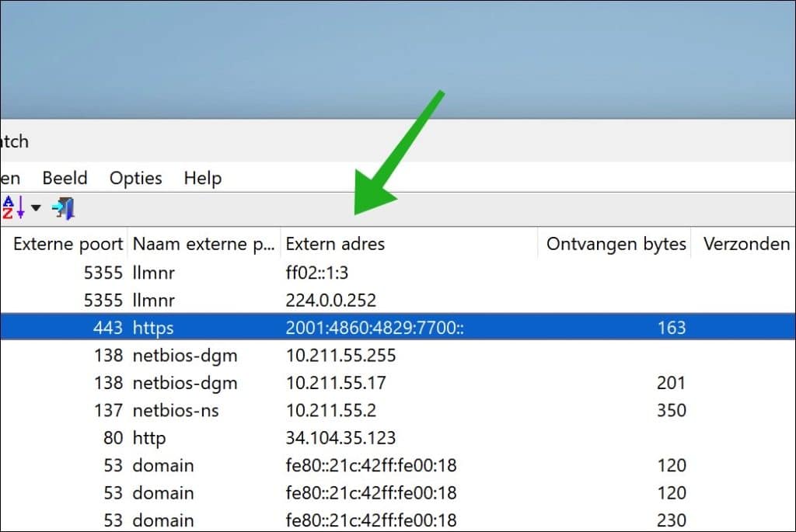Screen dimensions: 796x532
Task: Click the received bytes value 350
Action: [671, 410]
